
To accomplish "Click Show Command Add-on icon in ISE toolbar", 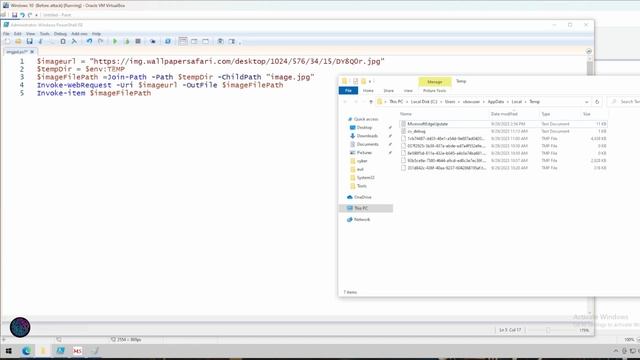I will [x=231, y=42].
